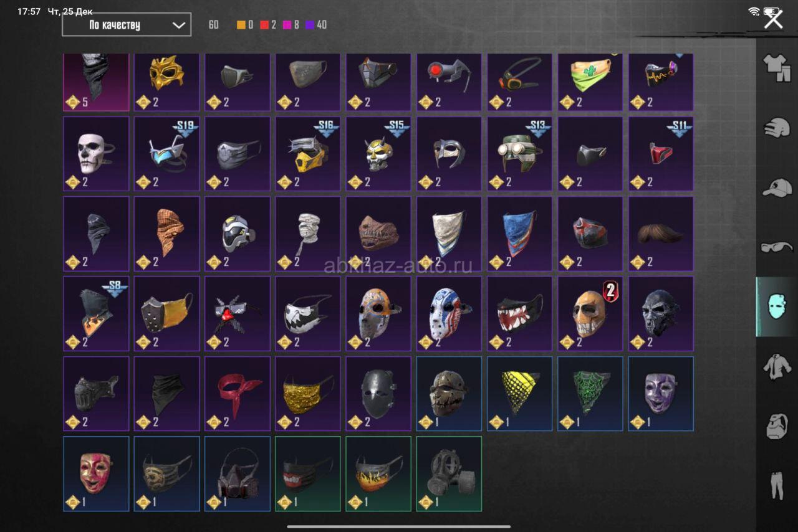Viewport: 798px width, 532px height.
Task: Select the S19 blue visor mask
Action: (x=166, y=154)
